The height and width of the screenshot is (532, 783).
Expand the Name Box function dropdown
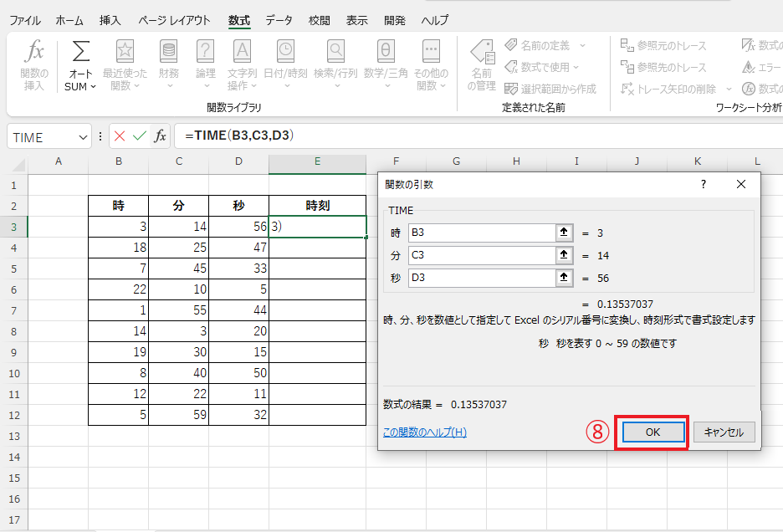[x=83, y=137]
